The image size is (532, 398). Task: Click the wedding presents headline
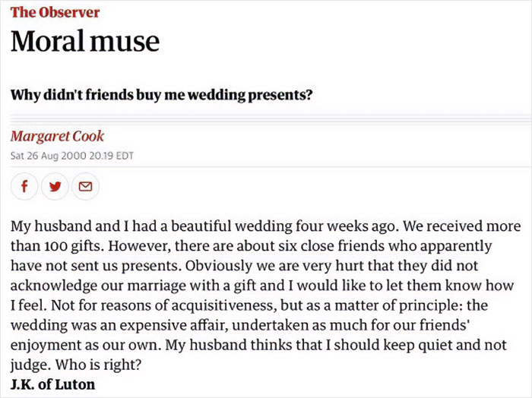pos(163,96)
